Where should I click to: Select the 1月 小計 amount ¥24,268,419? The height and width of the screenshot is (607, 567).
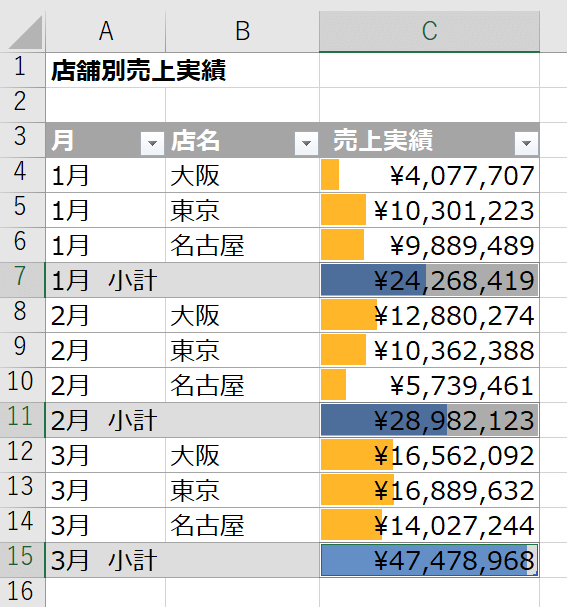[430, 280]
